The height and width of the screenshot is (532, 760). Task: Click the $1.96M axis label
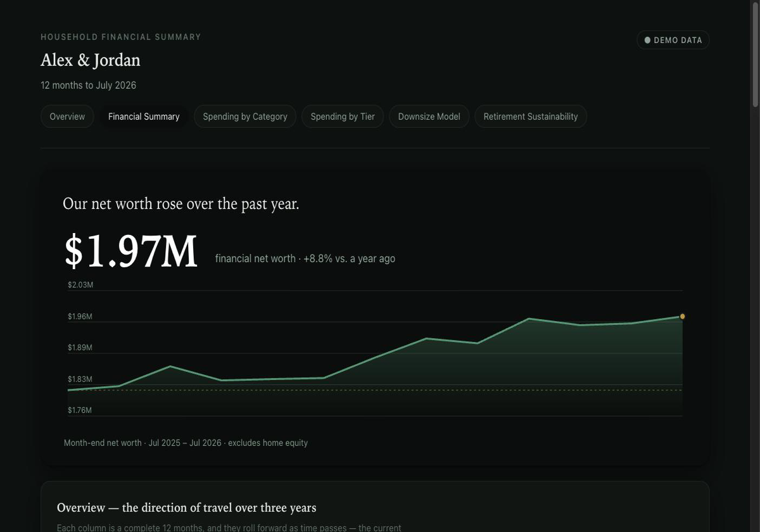80,316
